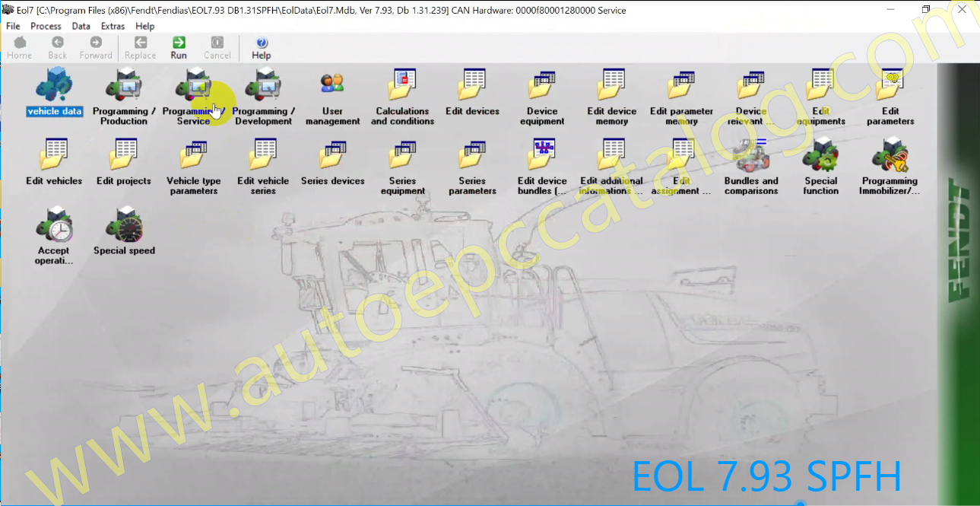Click the Run toolbar button
This screenshot has width=980, height=506.
click(179, 48)
